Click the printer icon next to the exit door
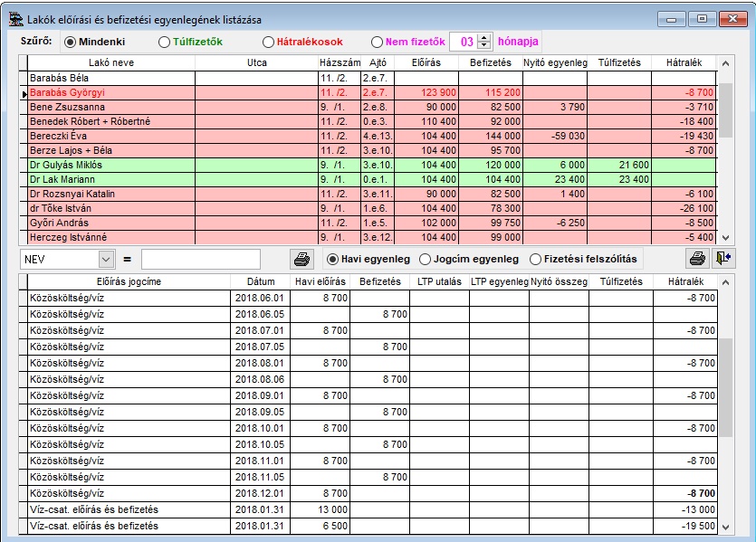756x542 pixels. pos(697,259)
